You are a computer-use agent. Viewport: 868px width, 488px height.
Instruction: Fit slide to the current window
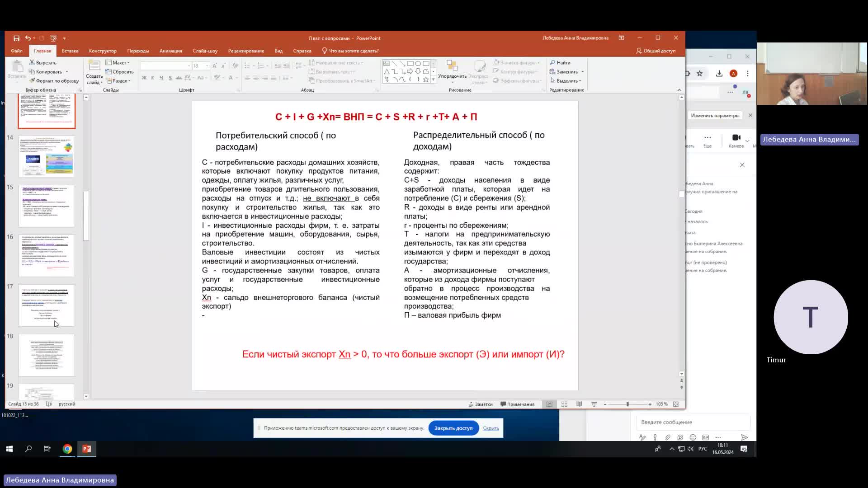coord(676,404)
